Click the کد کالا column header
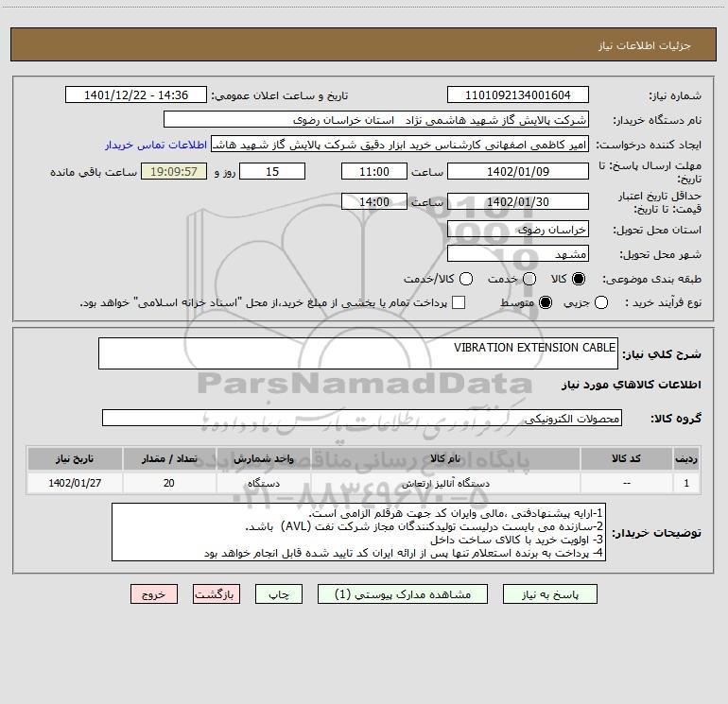 626,459
